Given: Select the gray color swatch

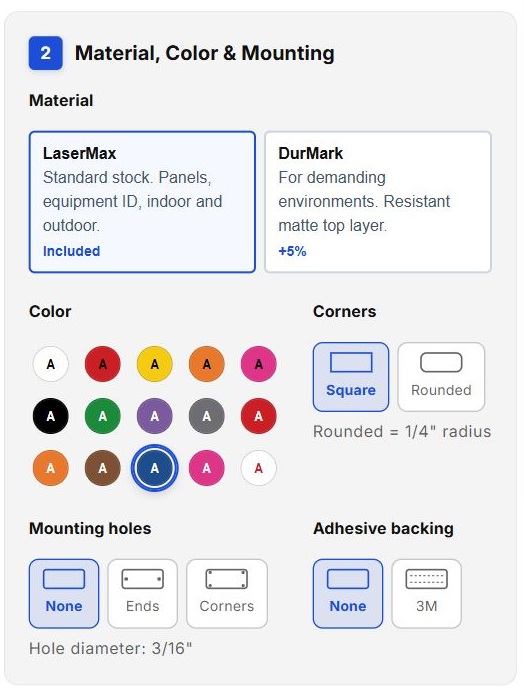Looking at the screenshot, I should pos(207,416).
